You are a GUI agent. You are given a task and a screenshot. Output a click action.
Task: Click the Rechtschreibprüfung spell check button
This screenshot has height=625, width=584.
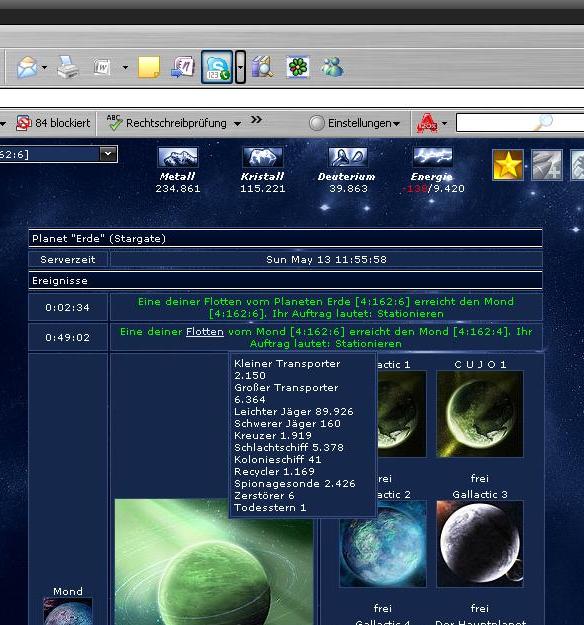coord(167,123)
